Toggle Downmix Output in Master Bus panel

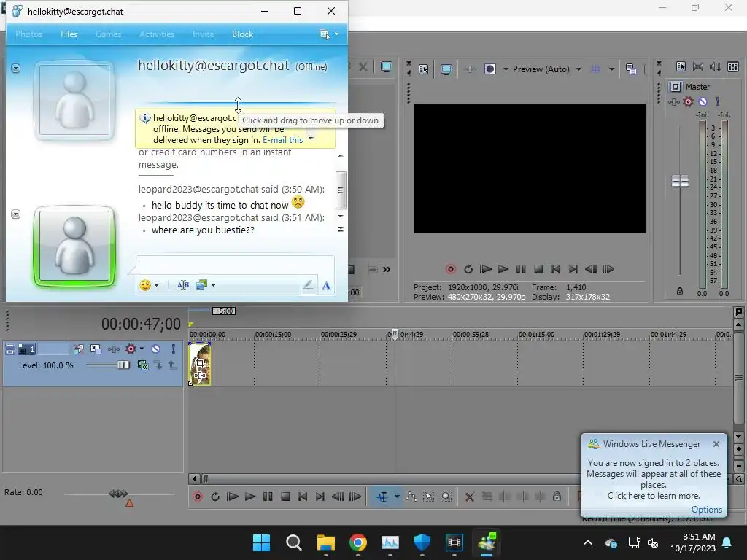[698, 66]
